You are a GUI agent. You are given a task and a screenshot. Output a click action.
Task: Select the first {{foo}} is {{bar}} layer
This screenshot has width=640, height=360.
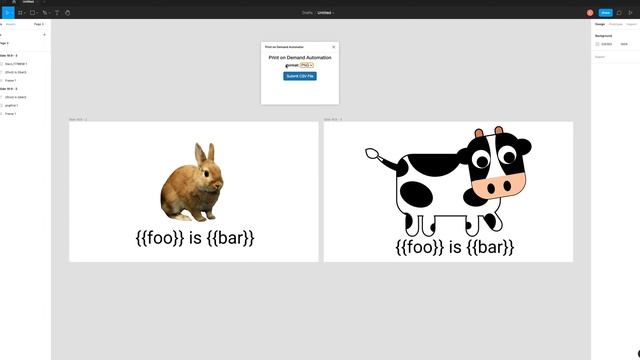click(x=16, y=72)
